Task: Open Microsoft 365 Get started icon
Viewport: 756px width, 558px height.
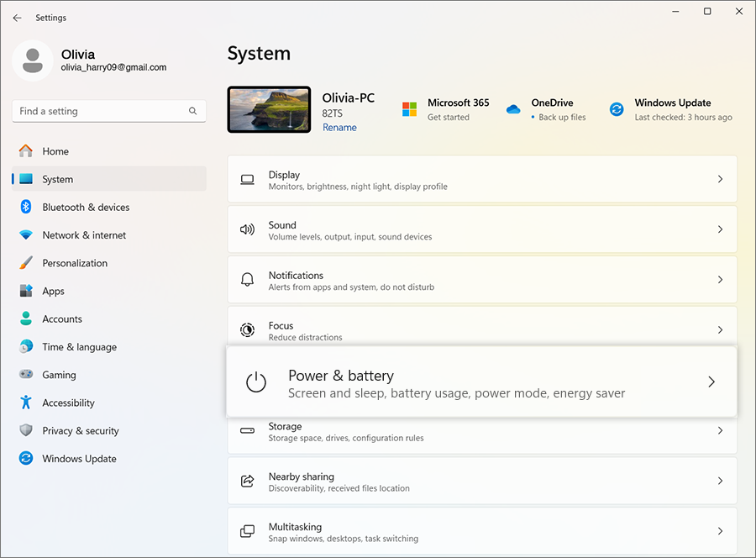Action: [409, 109]
